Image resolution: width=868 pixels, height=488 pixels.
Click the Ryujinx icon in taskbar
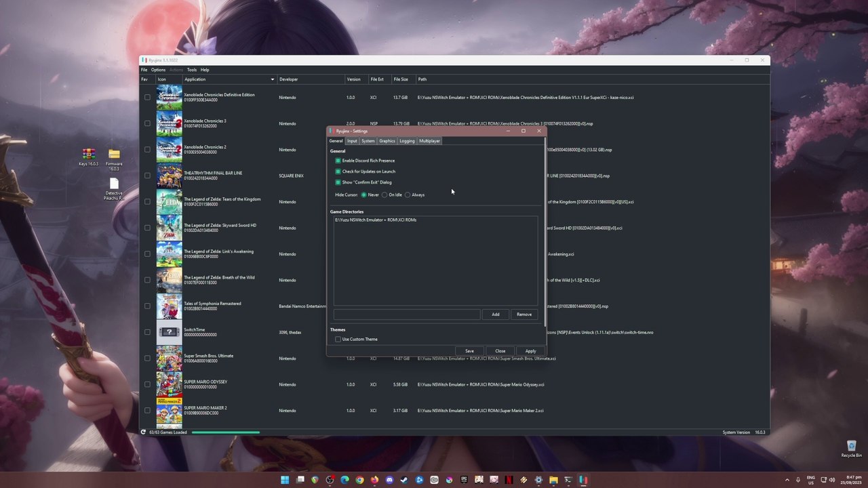point(583,480)
